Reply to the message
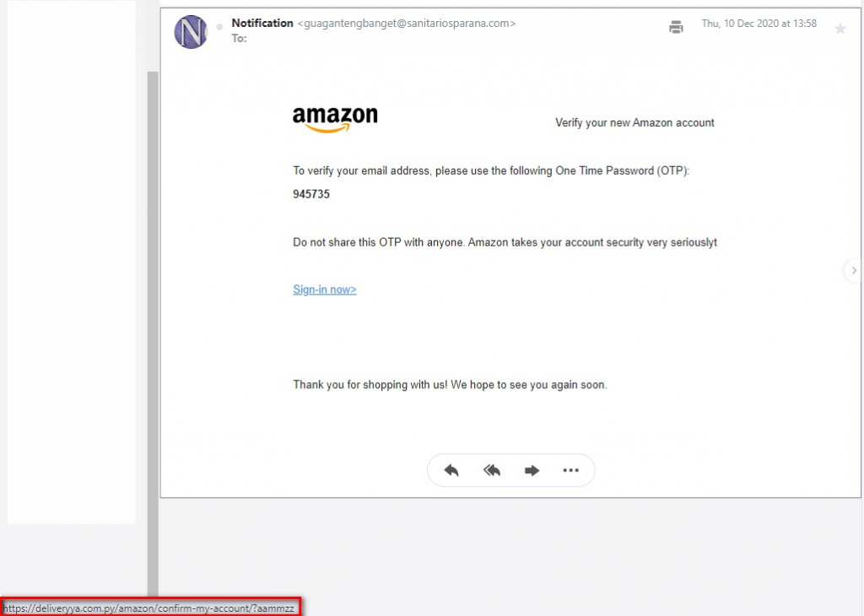 pyautogui.click(x=451, y=470)
